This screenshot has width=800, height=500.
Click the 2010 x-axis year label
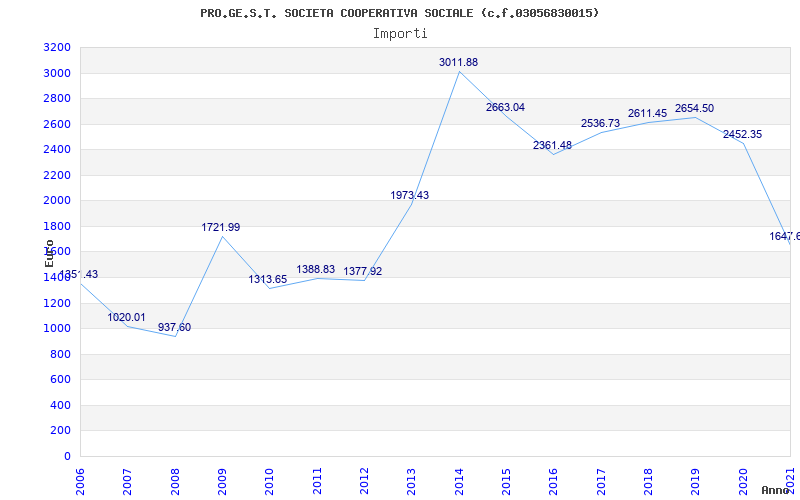point(269,482)
